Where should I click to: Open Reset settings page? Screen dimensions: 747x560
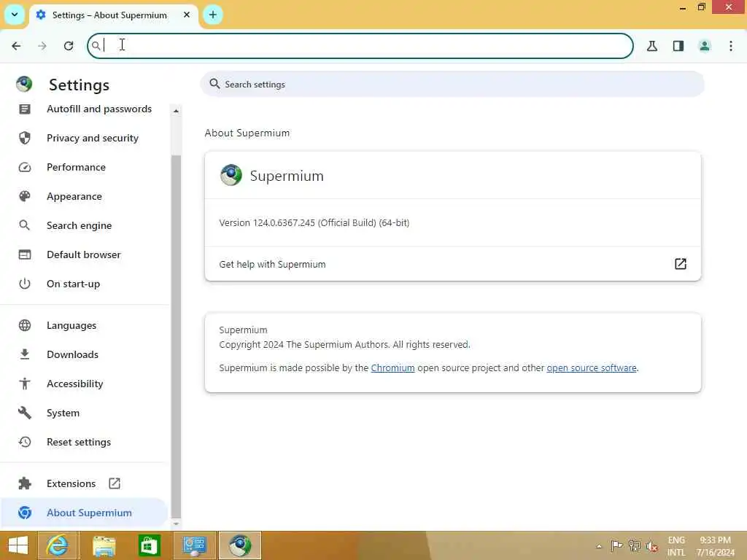[x=79, y=442]
